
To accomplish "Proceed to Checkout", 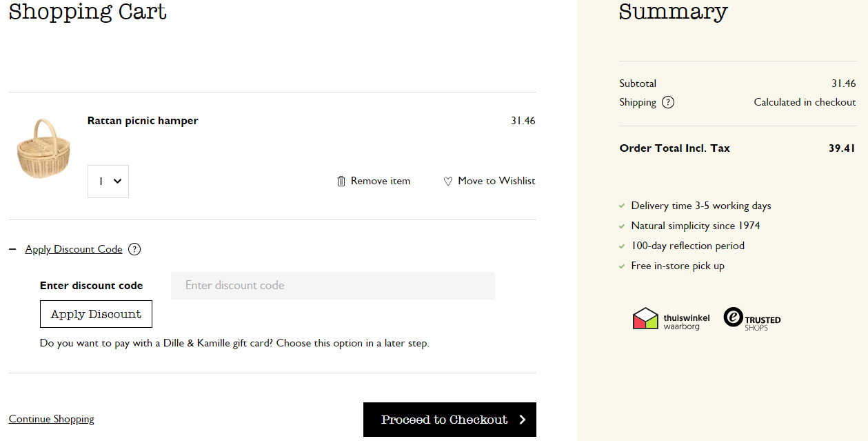I will 445,420.
